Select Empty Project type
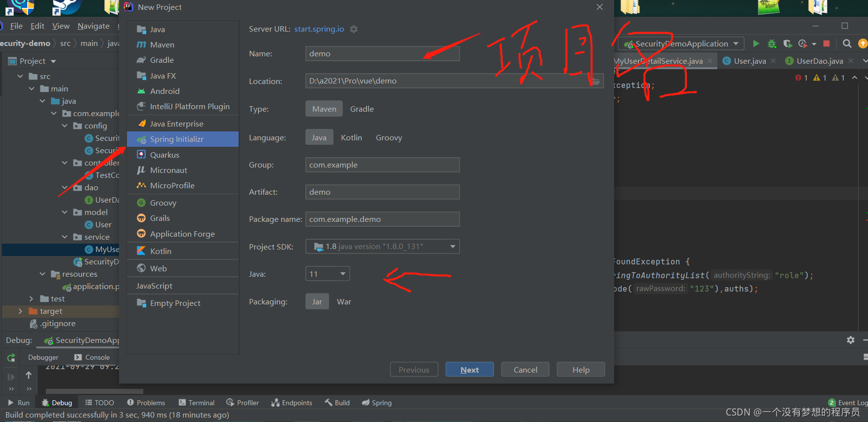 tap(183, 303)
